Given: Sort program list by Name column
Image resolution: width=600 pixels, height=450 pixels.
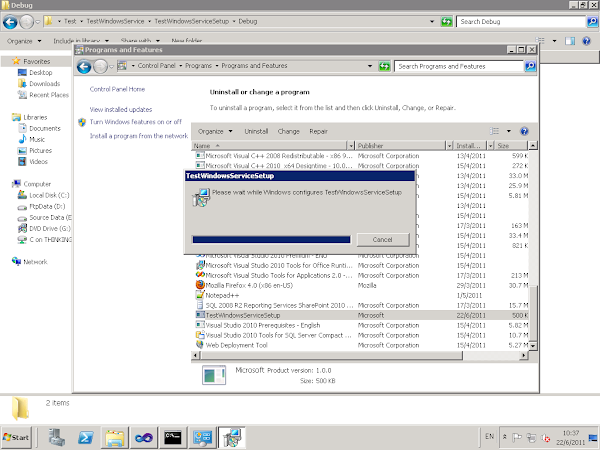Looking at the screenshot, I should (269, 146).
